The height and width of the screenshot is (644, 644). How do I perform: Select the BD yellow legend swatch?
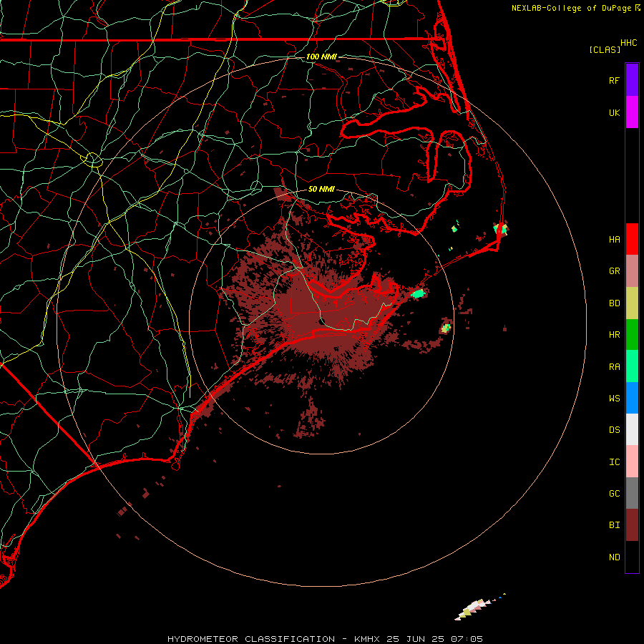[632, 303]
